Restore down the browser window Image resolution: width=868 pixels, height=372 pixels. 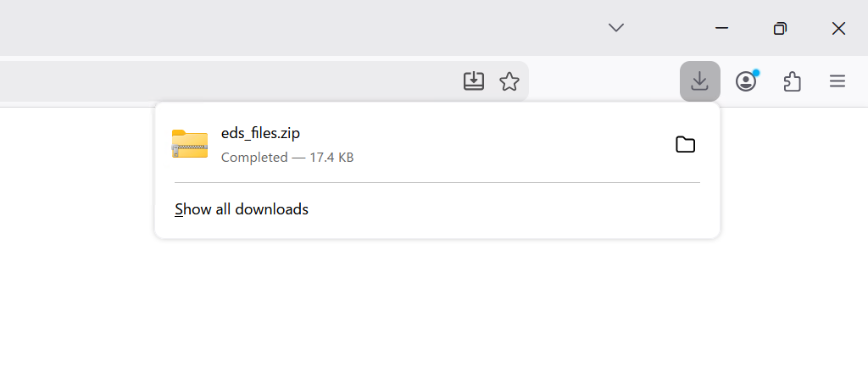click(780, 28)
